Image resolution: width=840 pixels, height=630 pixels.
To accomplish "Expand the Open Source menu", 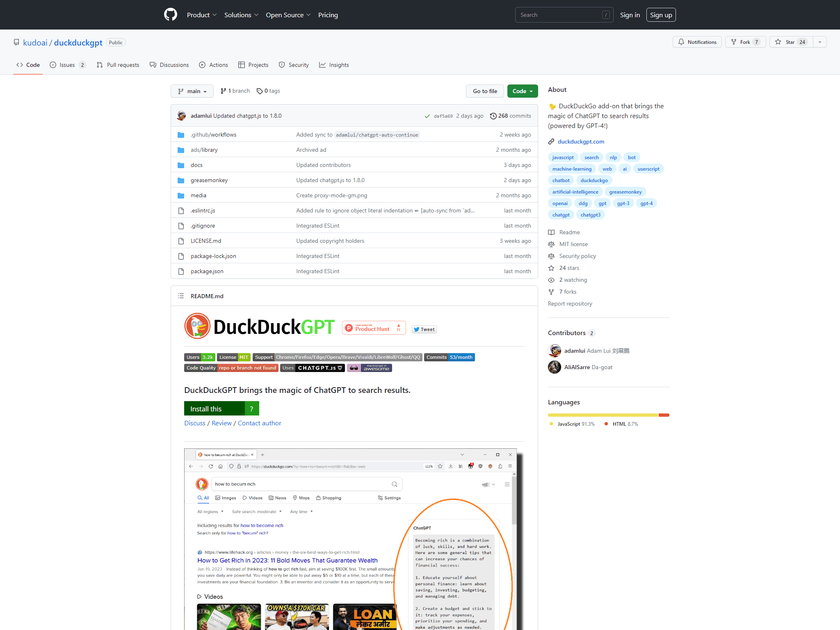I will (288, 15).
